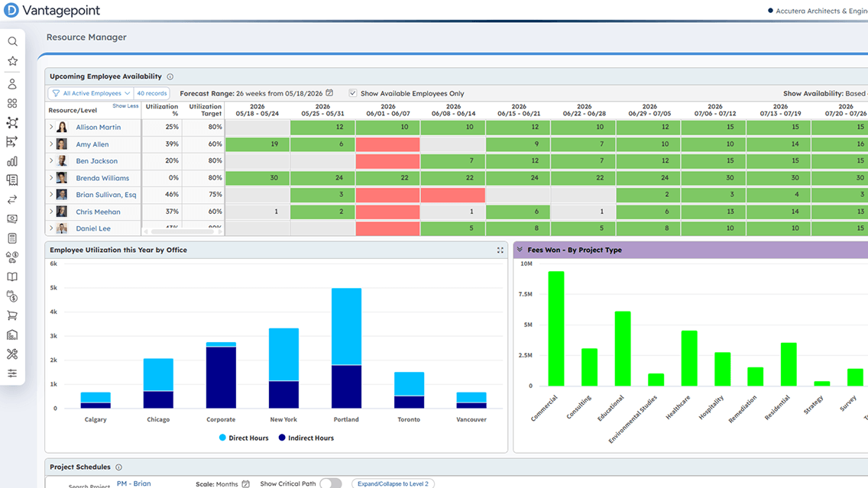
Task: Uncheck Show Available Employees Only
Action: pyautogui.click(x=353, y=93)
